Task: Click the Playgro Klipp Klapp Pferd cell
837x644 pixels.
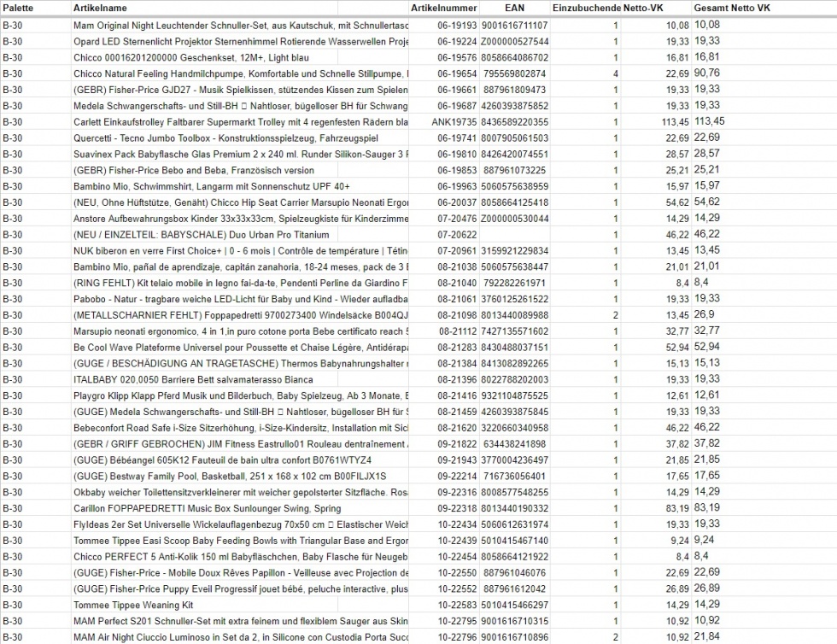Action: point(241,395)
